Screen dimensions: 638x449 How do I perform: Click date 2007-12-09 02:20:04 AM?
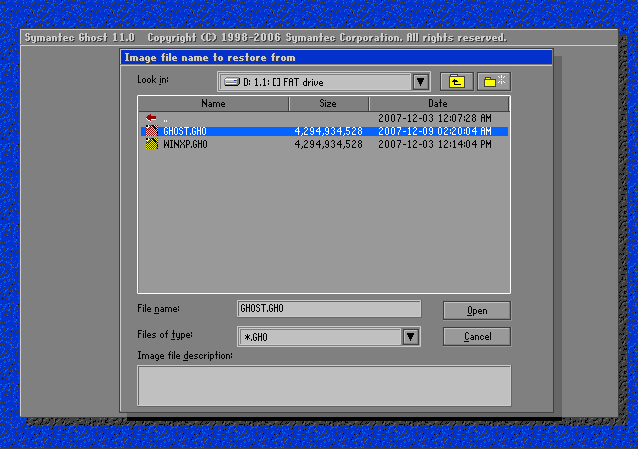point(435,131)
